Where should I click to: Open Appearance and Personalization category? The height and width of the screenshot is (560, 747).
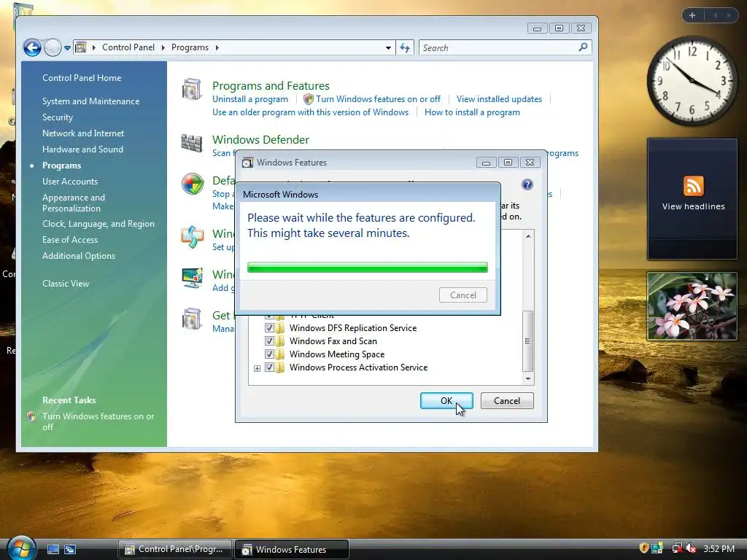point(74,203)
